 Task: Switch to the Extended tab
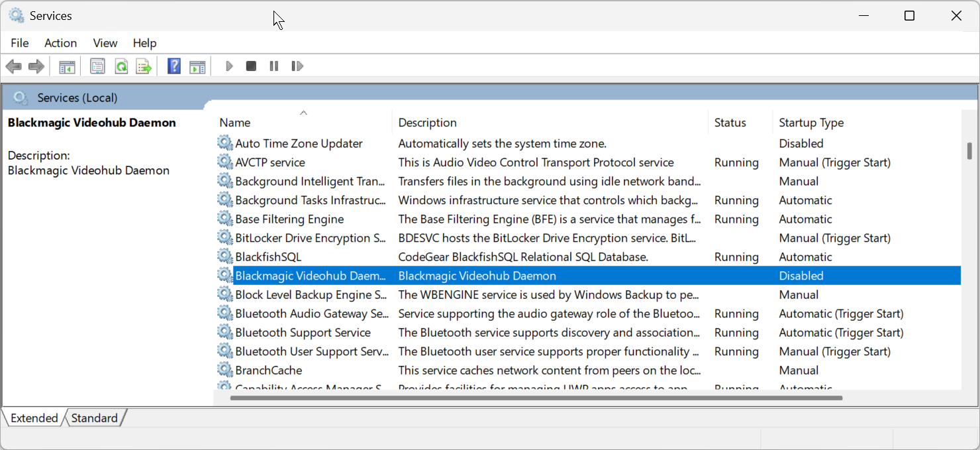pyautogui.click(x=34, y=418)
